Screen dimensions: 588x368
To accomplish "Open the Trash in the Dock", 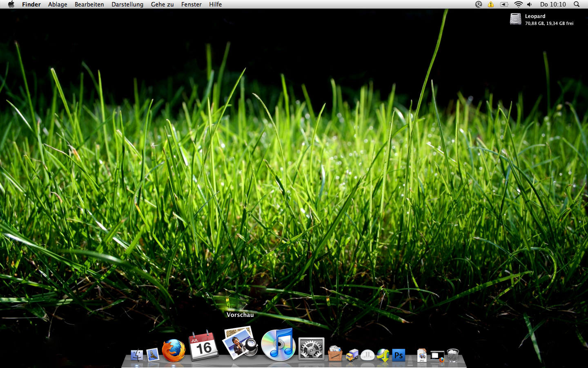I will click(453, 355).
